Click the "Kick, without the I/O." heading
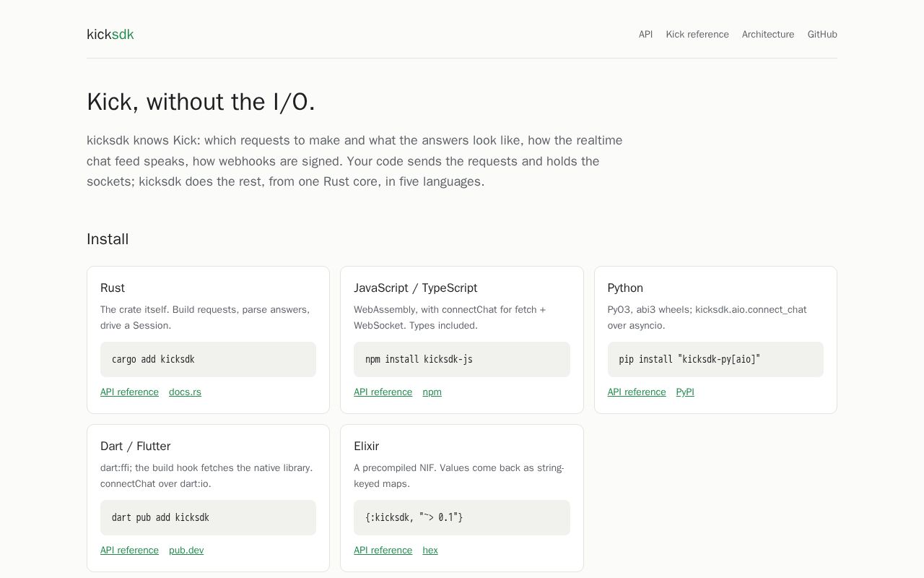 (x=201, y=102)
